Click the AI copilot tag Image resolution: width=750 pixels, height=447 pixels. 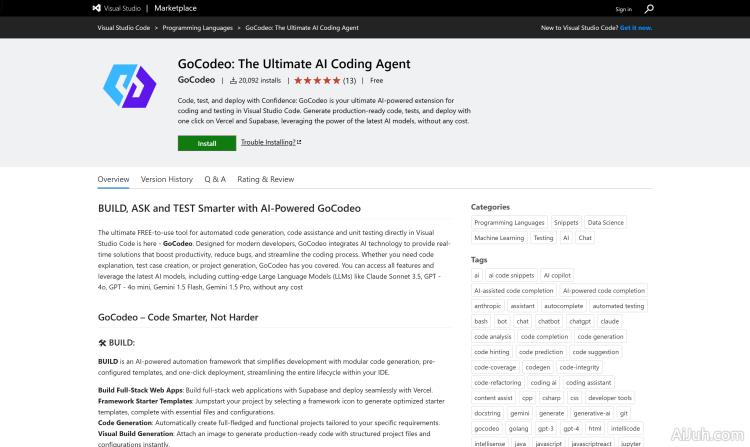pyautogui.click(x=557, y=275)
